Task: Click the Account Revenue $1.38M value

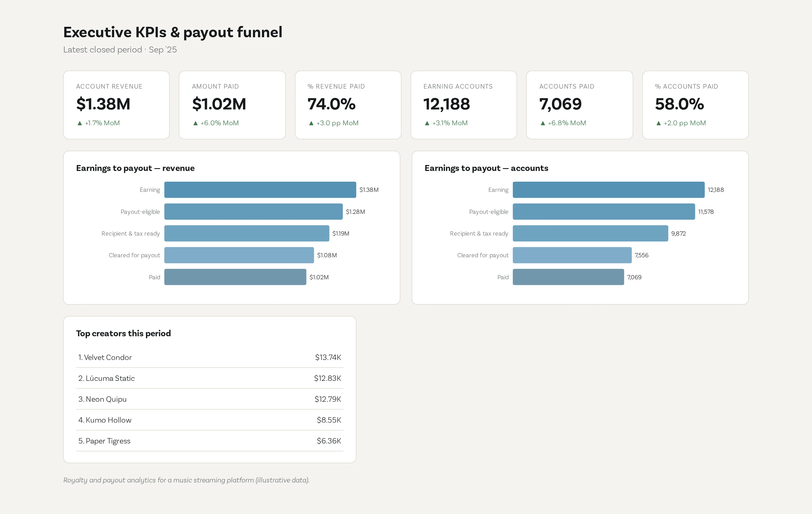Action: [103, 104]
